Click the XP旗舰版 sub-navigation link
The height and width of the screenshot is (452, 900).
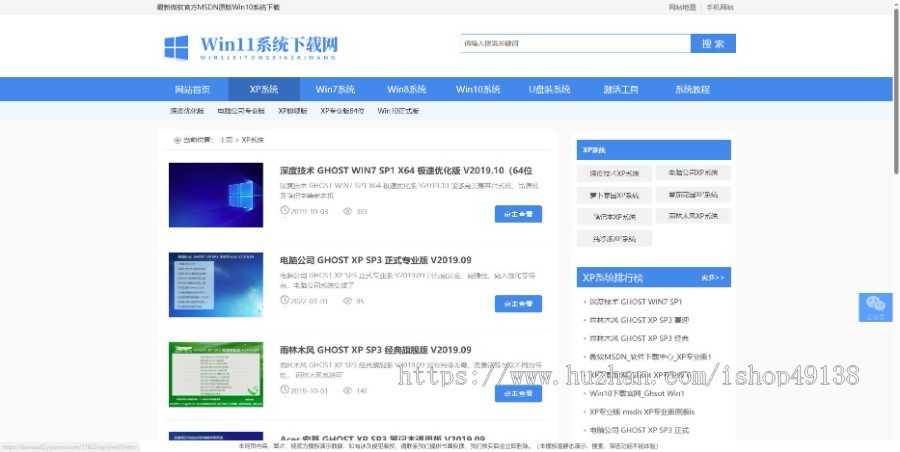(x=293, y=111)
